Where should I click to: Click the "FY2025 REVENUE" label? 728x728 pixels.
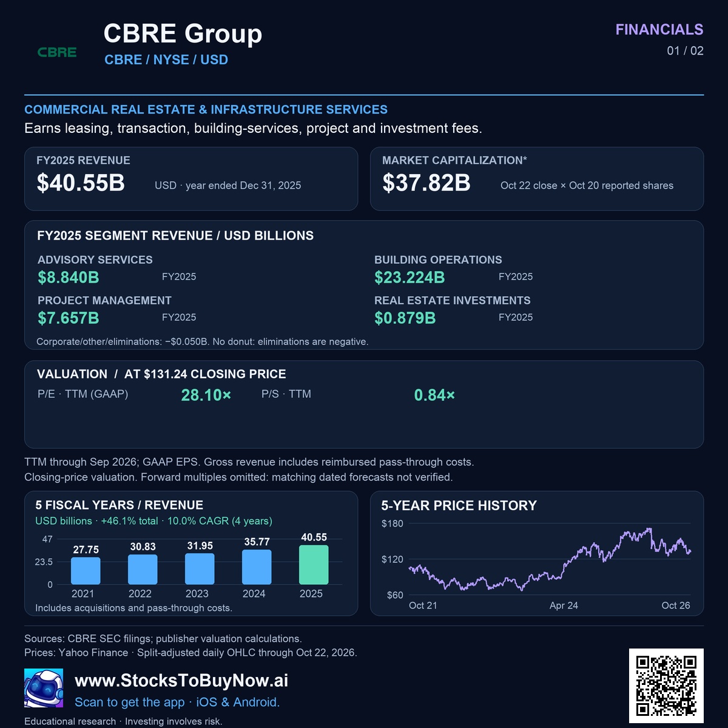click(x=83, y=161)
